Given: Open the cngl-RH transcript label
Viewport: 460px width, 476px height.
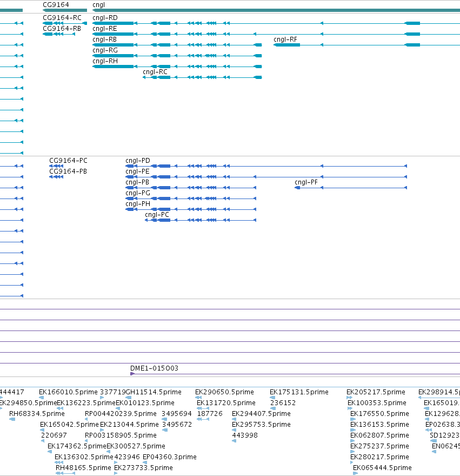Looking at the screenshot, I should coord(105,61).
